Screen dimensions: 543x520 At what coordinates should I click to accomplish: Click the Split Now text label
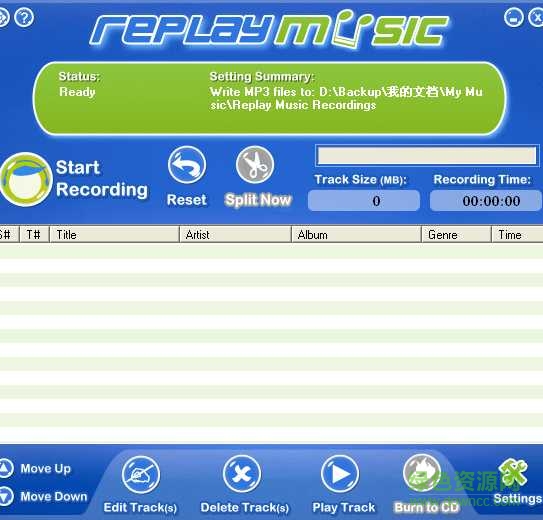(258, 200)
